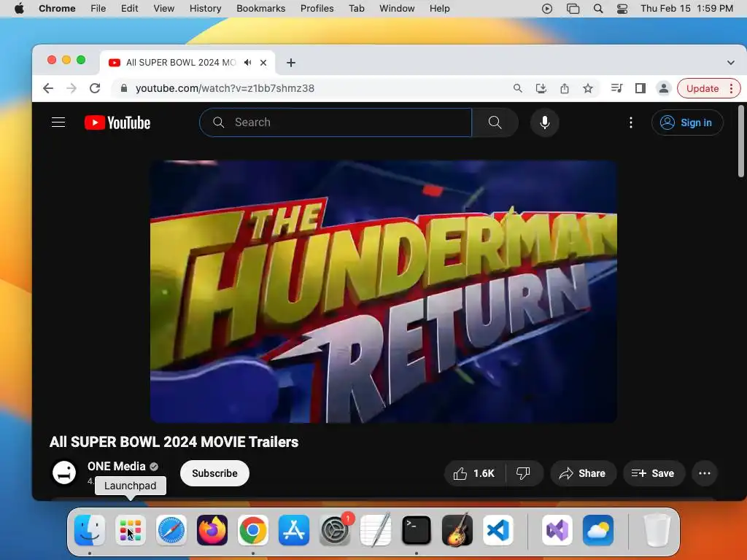This screenshot has width=747, height=560.
Task: Install app icon in address bar
Action: (x=541, y=88)
